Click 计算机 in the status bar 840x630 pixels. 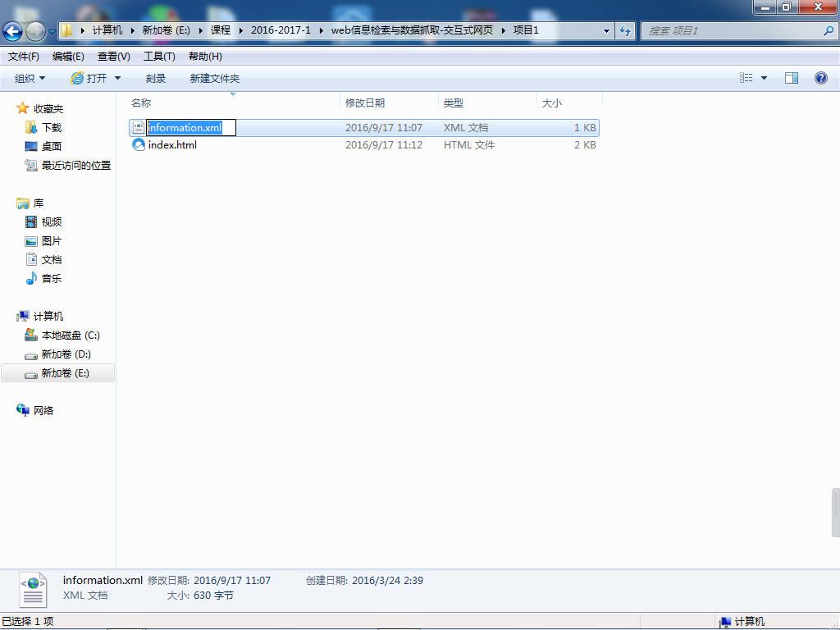tap(742, 622)
